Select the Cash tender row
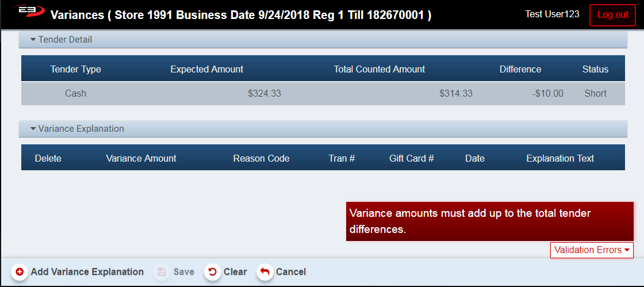The width and height of the screenshot is (644, 287). (x=322, y=93)
